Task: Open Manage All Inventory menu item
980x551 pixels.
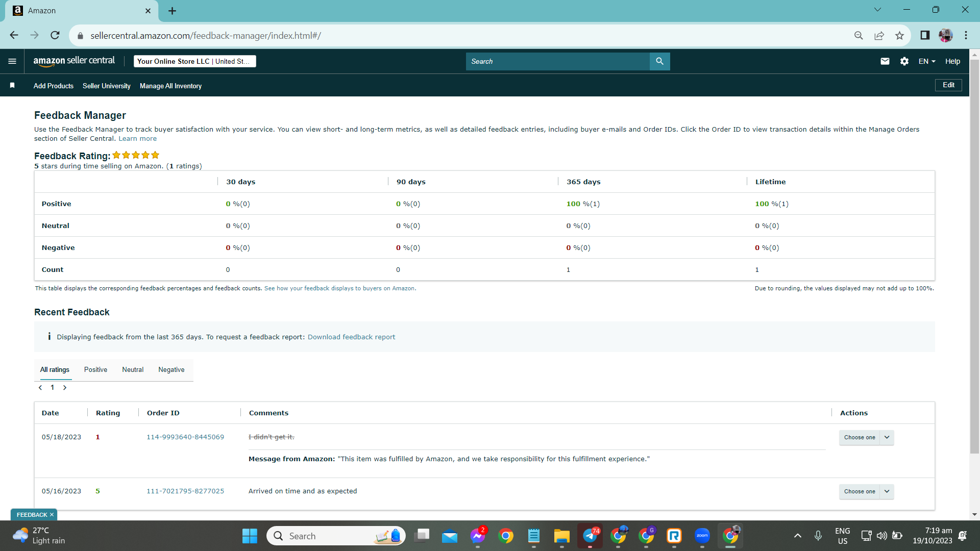Action: tap(170, 86)
